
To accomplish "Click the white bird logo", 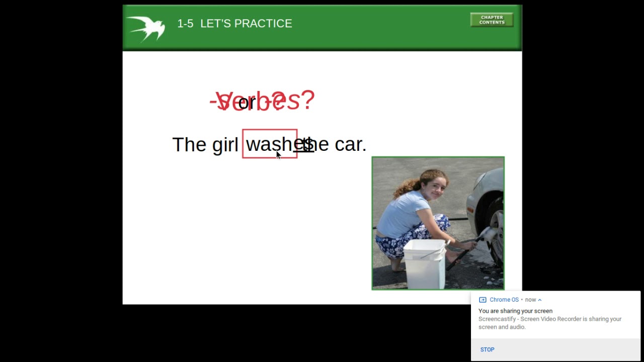I will click(145, 28).
